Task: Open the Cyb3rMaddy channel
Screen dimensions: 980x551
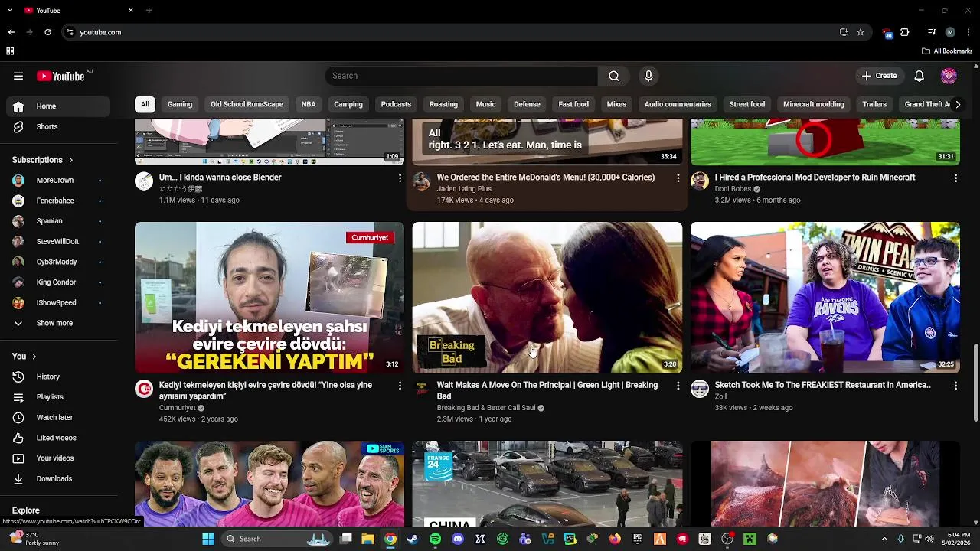Action: tap(58, 262)
